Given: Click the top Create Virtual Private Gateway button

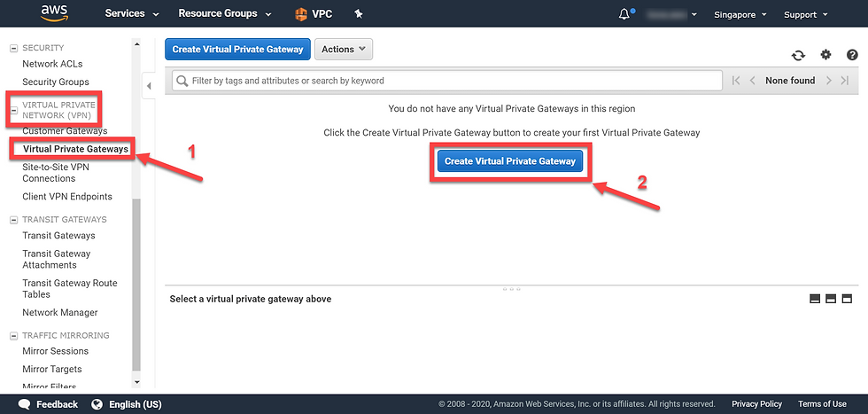Looking at the screenshot, I should 237,50.
